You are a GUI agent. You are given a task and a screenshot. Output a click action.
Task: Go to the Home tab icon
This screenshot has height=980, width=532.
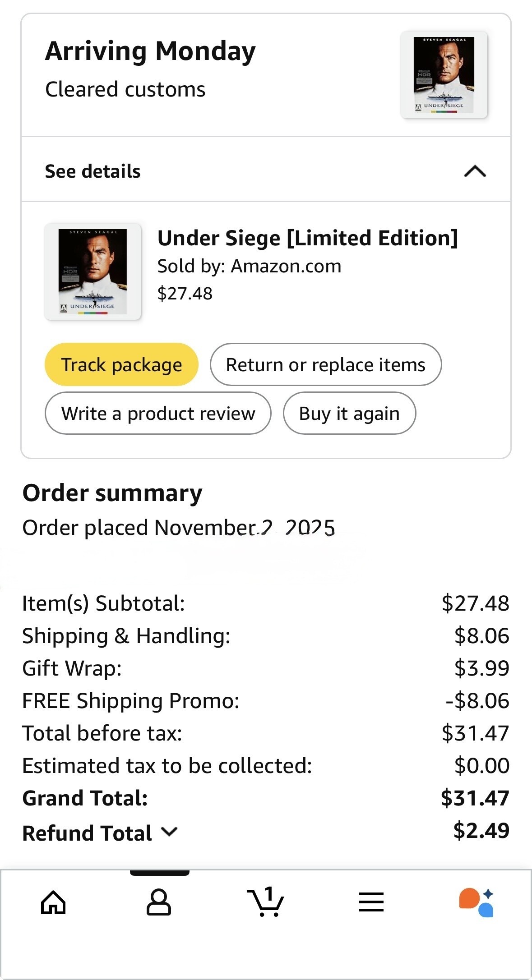coord(53,902)
